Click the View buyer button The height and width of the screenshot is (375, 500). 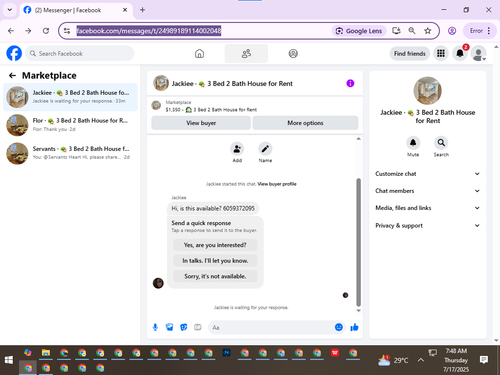201,123
